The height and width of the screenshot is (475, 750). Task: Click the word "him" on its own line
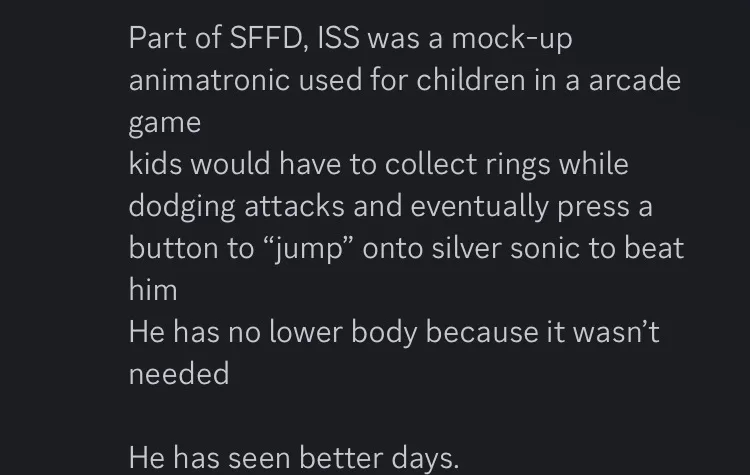coord(152,290)
